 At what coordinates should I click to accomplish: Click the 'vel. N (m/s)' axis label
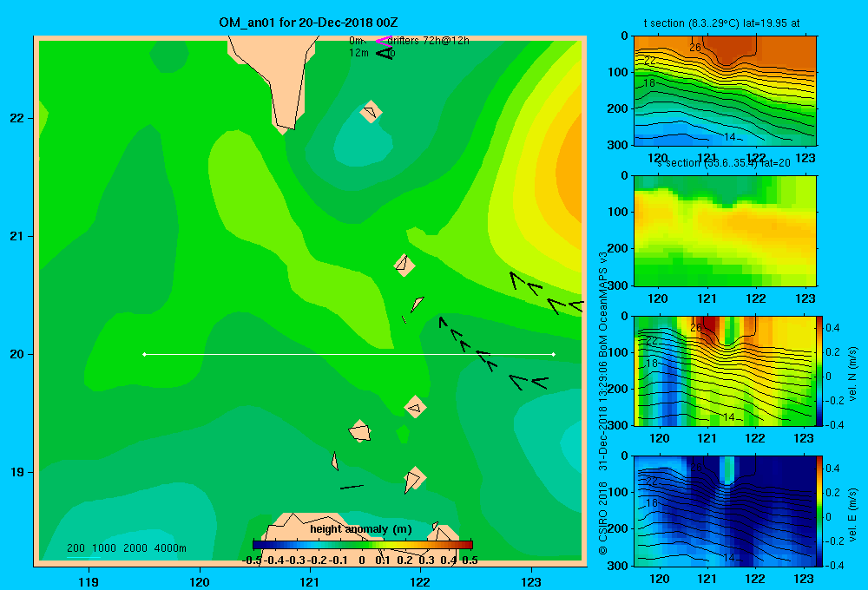852,374
